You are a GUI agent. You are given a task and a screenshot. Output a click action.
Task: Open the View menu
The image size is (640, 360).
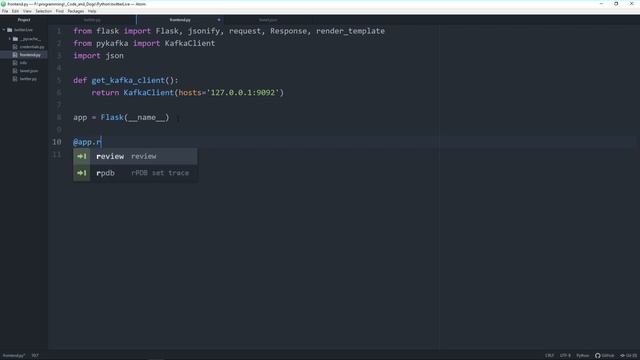[27, 11]
